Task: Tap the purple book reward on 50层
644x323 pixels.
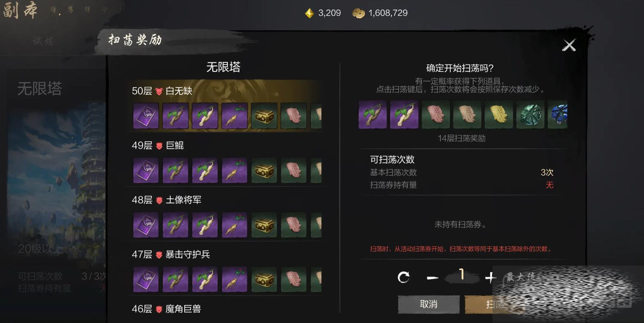Action: coord(146,116)
